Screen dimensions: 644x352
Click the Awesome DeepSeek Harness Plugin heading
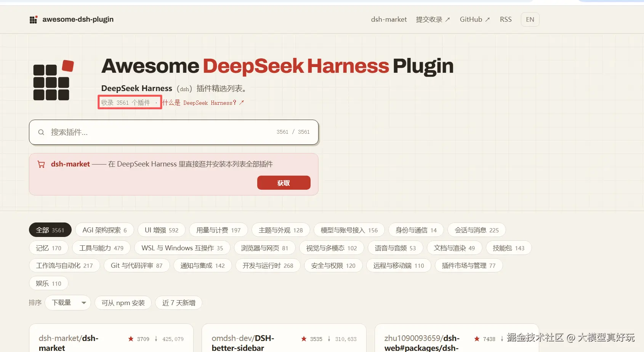(277, 66)
